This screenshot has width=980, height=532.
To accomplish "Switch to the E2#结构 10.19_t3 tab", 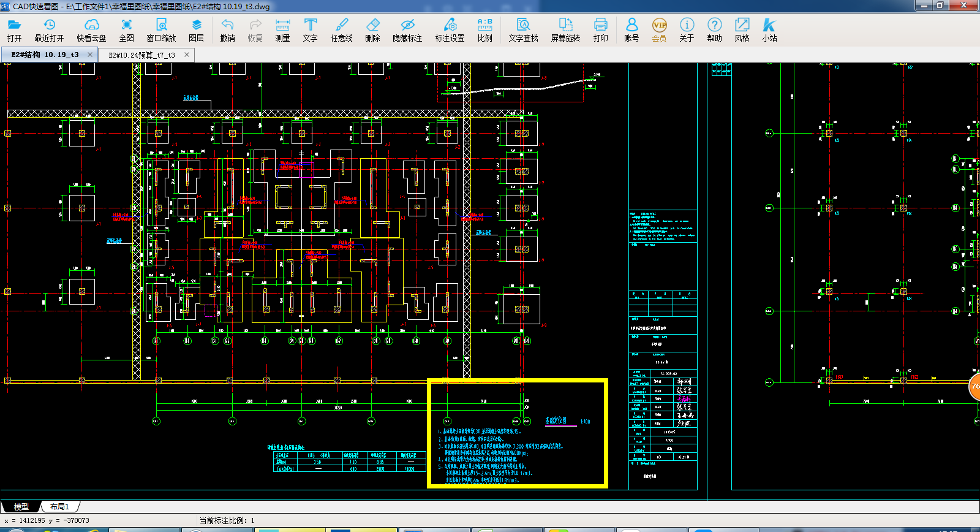I will tap(45, 55).
